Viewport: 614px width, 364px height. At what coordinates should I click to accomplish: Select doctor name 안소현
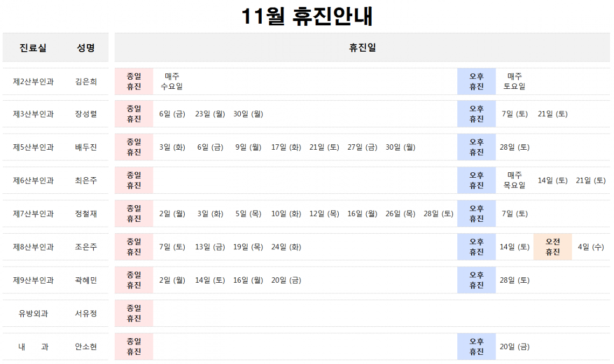coord(86,347)
